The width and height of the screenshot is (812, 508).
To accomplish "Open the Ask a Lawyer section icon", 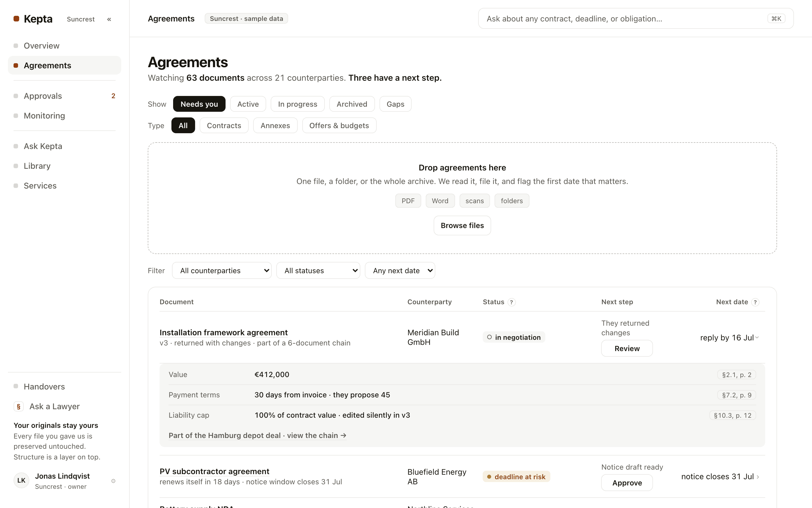I will (x=18, y=406).
